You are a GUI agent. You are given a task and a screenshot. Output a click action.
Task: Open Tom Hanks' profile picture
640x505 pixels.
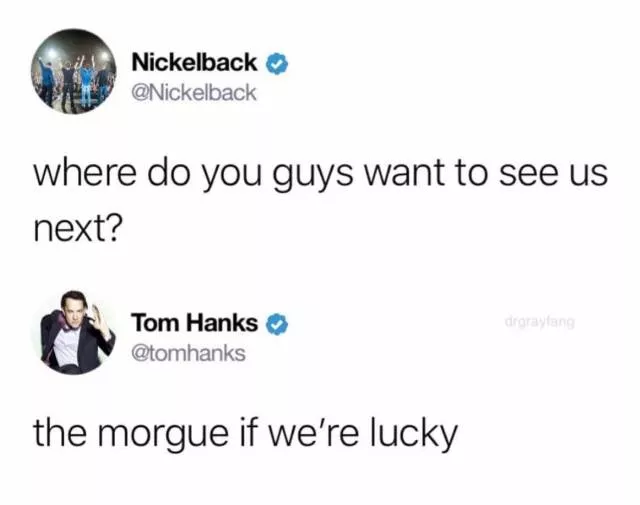(73, 332)
